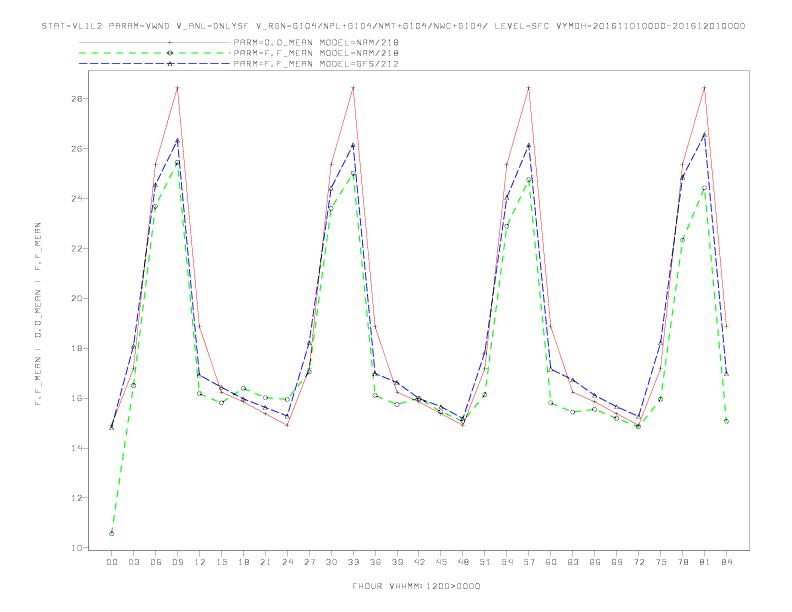Click y-axis tick label 28
792x612 pixels.
pyautogui.click(x=77, y=98)
